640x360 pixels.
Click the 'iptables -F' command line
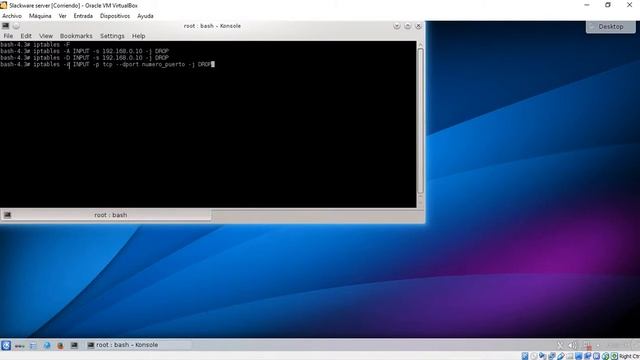tap(35, 44)
